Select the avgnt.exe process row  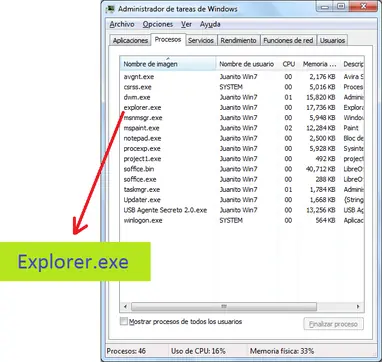(x=242, y=77)
